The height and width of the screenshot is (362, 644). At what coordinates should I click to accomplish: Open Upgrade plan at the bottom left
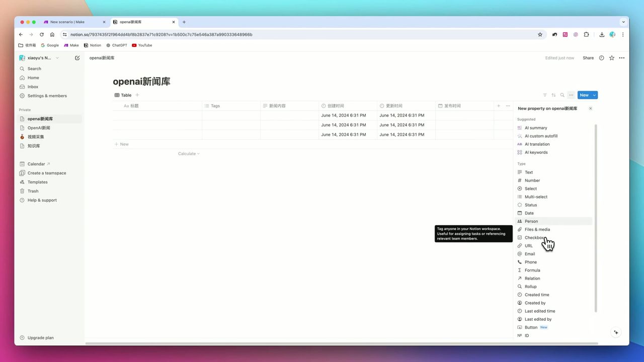tap(40, 337)
